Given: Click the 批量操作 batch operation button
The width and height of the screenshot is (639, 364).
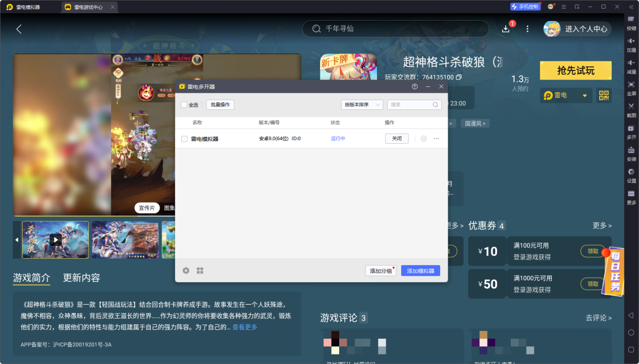Looking at the screenshot, I should (220, 105).
